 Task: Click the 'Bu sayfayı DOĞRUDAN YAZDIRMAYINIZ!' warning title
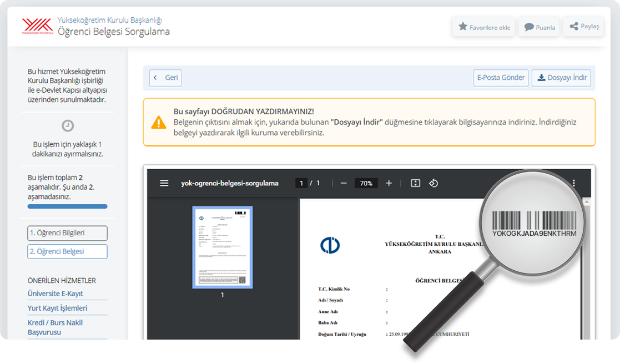[244, 112]
